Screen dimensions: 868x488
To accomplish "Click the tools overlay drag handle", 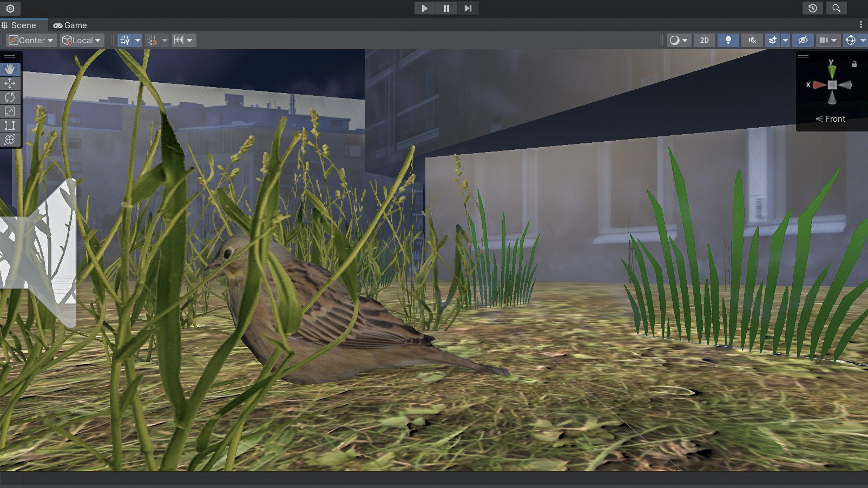I will (x=10, y=56).
